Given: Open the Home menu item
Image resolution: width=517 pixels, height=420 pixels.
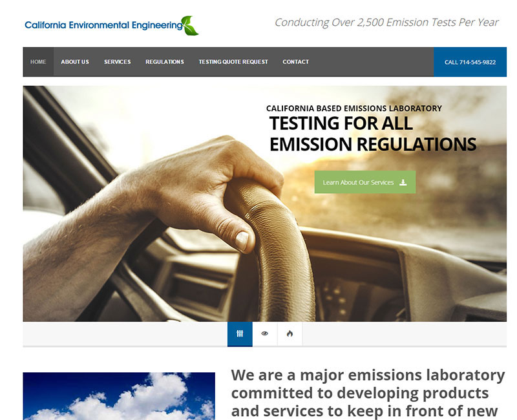Looking at the screenshot, I should (x=38, y=62).
